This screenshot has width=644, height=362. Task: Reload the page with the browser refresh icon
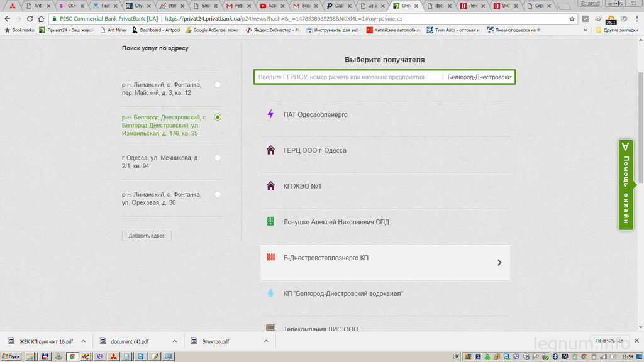pos(30,19)
